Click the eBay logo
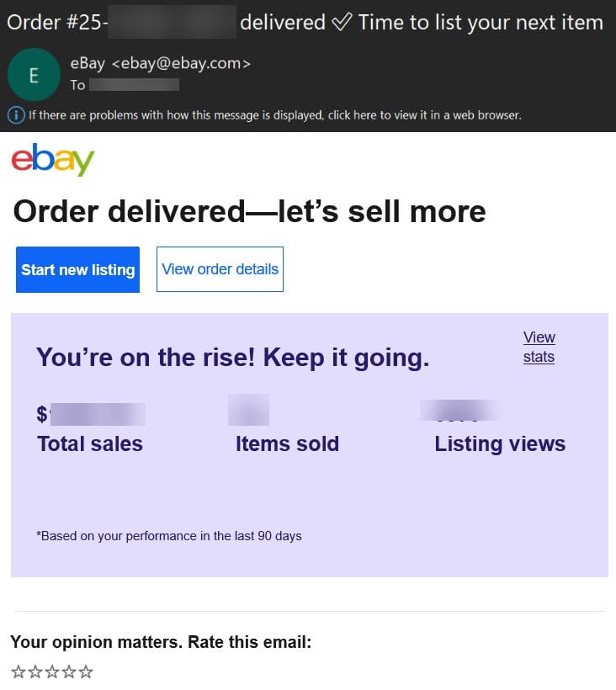616x690 pixels. pyautogui.click(x=53, y=159)
